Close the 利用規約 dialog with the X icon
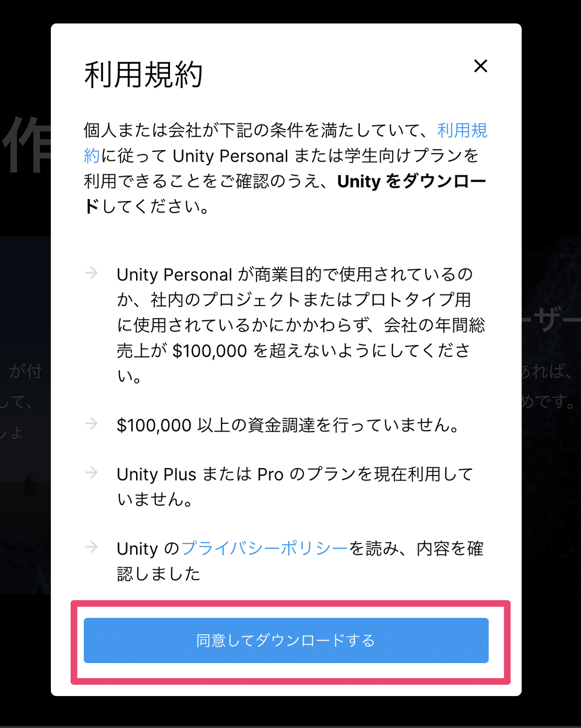The height and width of the screenshot is (728, 581). 480,66
